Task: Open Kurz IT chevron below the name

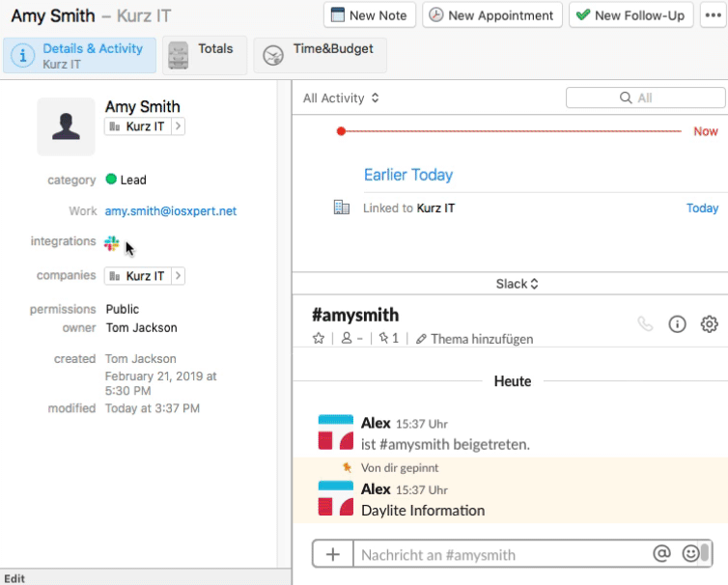Action: tap(179, 126)
